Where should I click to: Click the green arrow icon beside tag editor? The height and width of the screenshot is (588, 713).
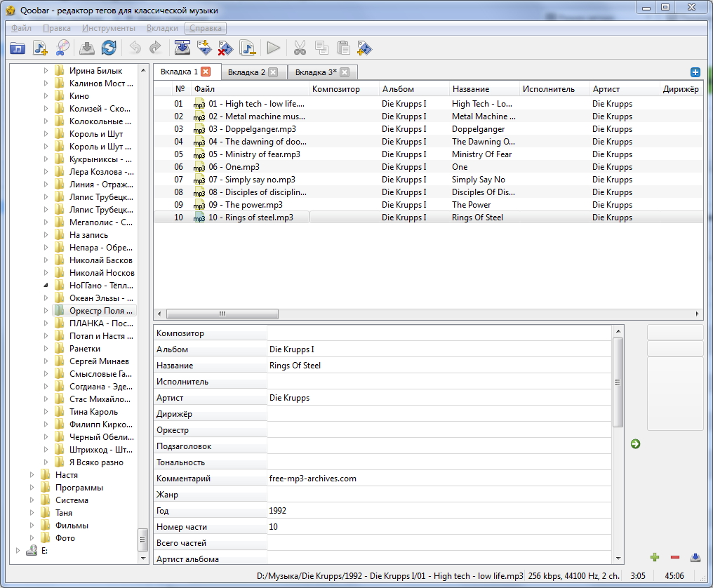(x=635, y=444)
